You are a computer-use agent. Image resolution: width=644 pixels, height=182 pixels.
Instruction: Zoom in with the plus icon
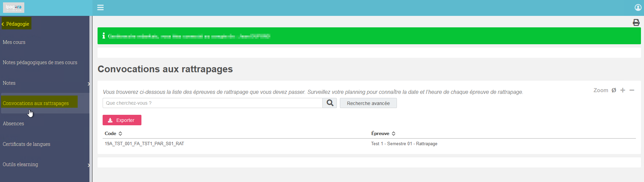pyautogui.click(x=623, y=90)
